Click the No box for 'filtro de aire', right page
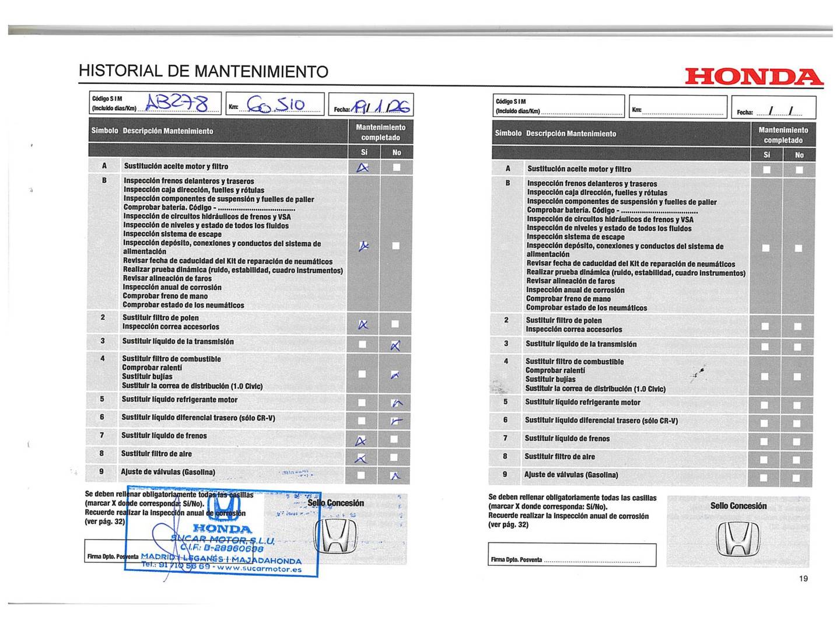Viewport: 840px width, 630px height. pyautogui.click(x=796, y=460)
